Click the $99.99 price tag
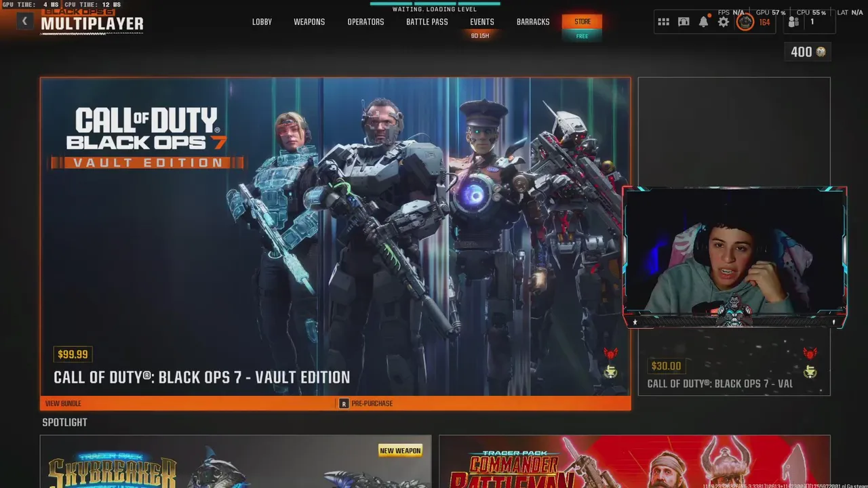Image resolution: width=868 pixels, height=488 pixels. point(73,354)
